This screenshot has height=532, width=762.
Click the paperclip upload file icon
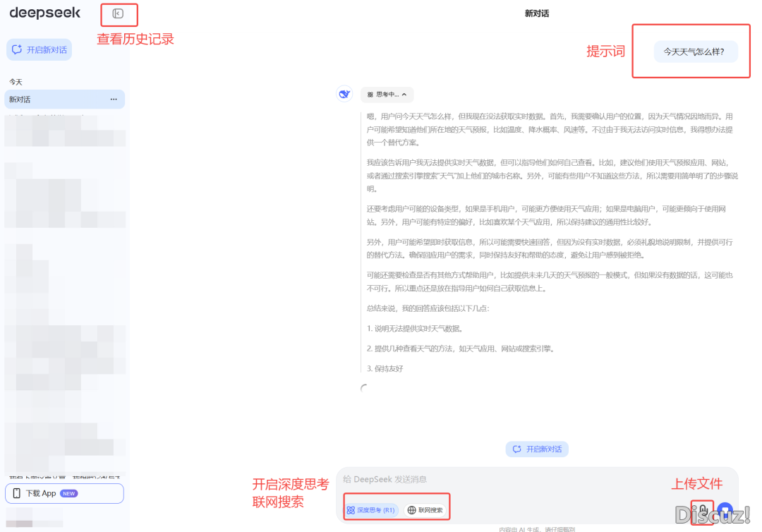[703, 511]
